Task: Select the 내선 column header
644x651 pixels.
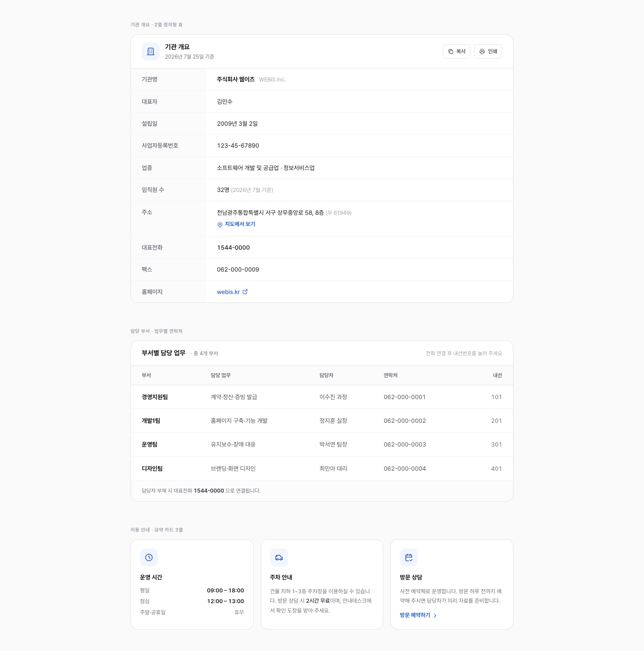Action: pos(497,375)
